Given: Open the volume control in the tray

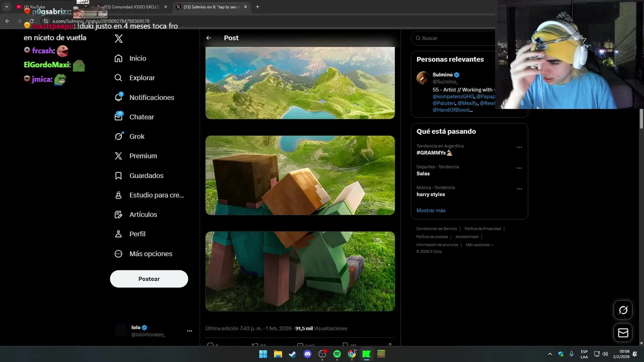Looking at the screenshot, I should point(605,354).
